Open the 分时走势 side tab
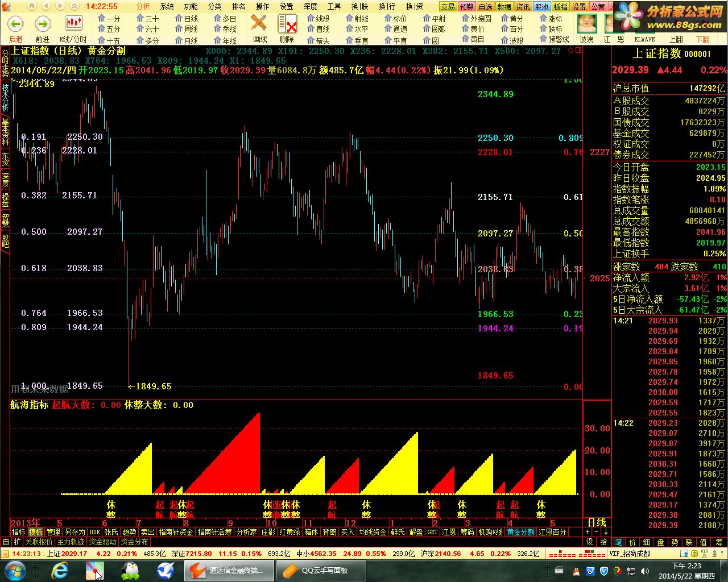Image resolution: width=728 pixels, height=582 pixels. click(x=5, y=63)
